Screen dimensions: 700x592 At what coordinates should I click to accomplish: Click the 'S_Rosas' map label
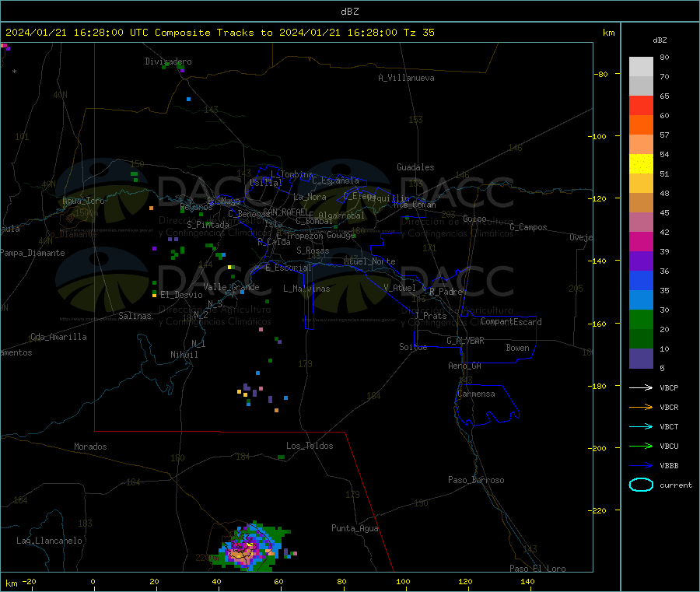click(x=313, y=251)
